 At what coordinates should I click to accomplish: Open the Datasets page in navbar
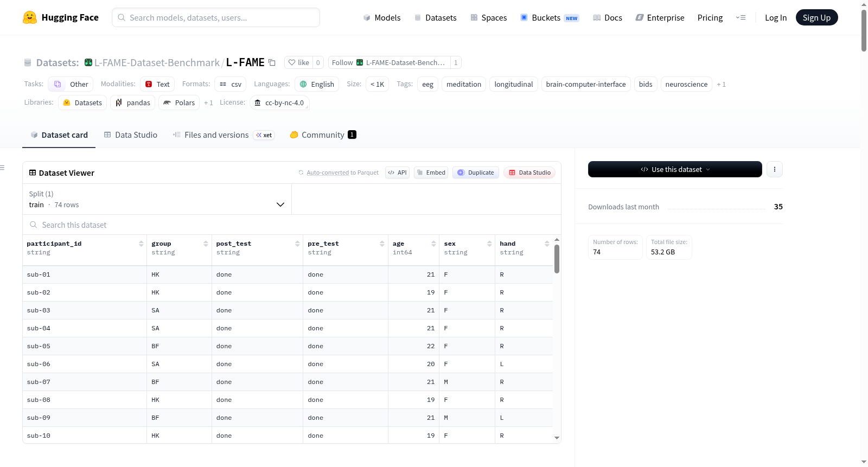(x=436, y=18)
